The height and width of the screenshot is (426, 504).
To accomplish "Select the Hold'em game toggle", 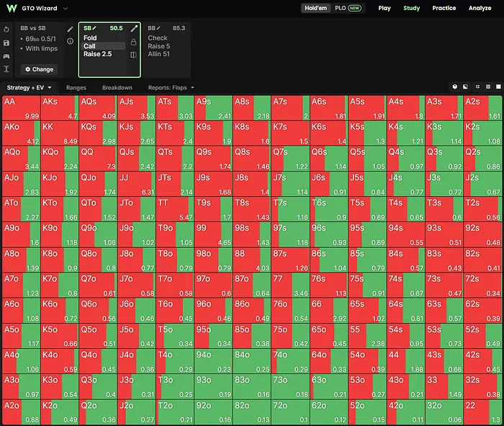I will click(x=315, y=8).
